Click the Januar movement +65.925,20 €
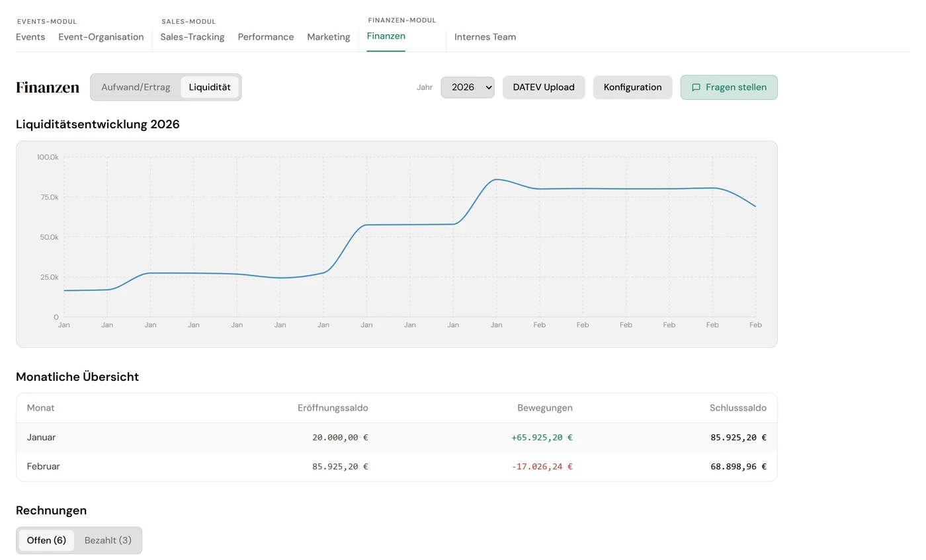 click(x=542, y=437)
